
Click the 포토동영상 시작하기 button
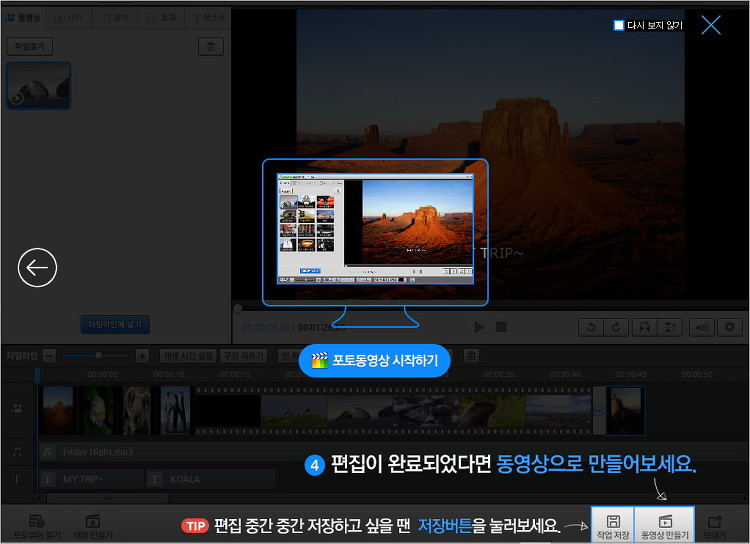(x=375, y=360)
